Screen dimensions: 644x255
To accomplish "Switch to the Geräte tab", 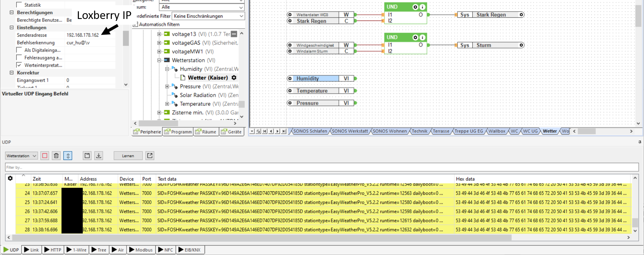I will click(231, 132).
